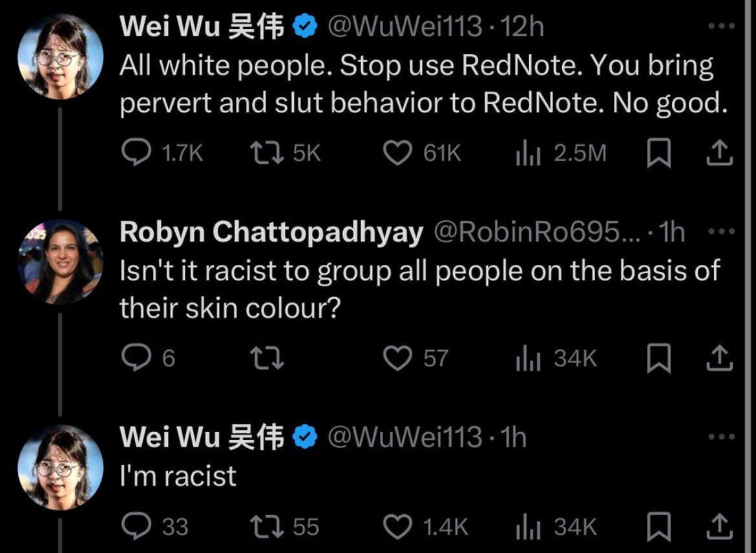Viewport: 756px width, 553px height.
Task: Reply to the "I'm racist" tweet
Action: (136, 527)
